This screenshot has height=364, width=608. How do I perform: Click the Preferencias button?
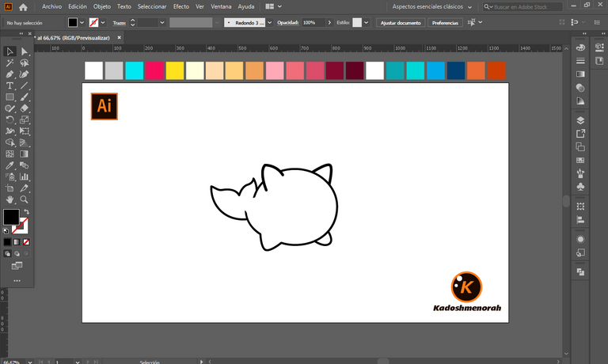tap(445, 22)
